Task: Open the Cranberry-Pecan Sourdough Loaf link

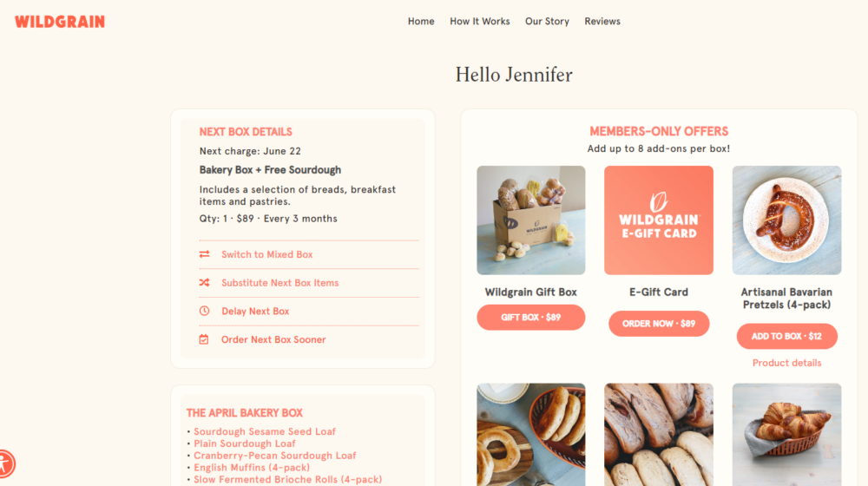Action: [x=275, y=456]
